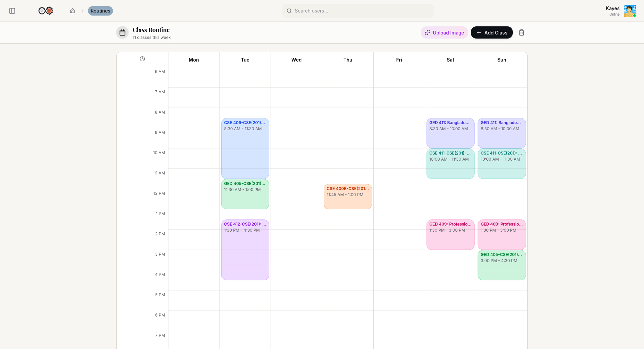
Task: Open Tuesday CSE 412 class block
Action: pyautogui.click(x=245, y=250)
